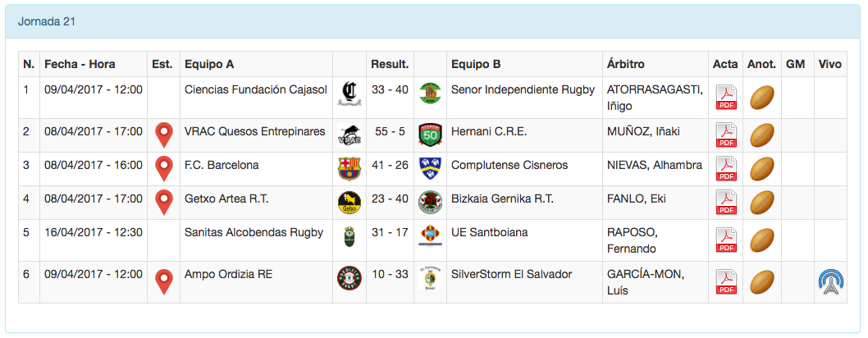Click the rugby ball annotation for Getxo Artea

click(x=762, y=202)
